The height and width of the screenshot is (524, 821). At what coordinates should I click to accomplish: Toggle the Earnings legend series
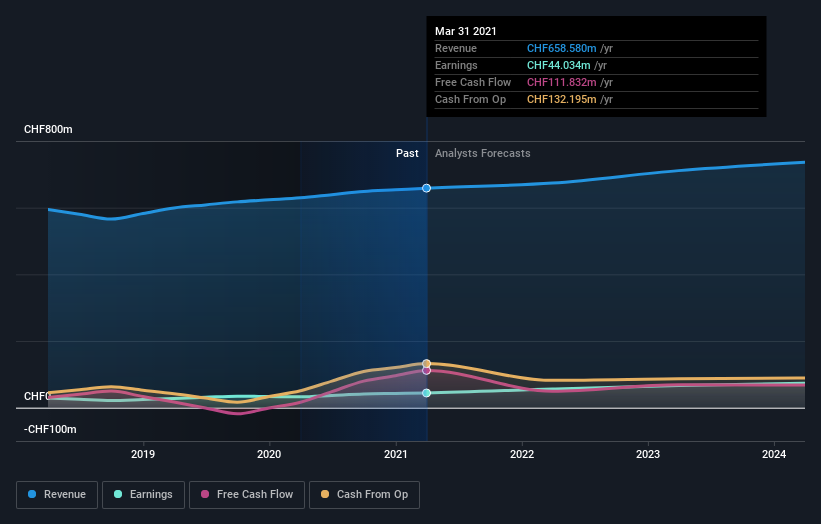(x=143, y=495)
